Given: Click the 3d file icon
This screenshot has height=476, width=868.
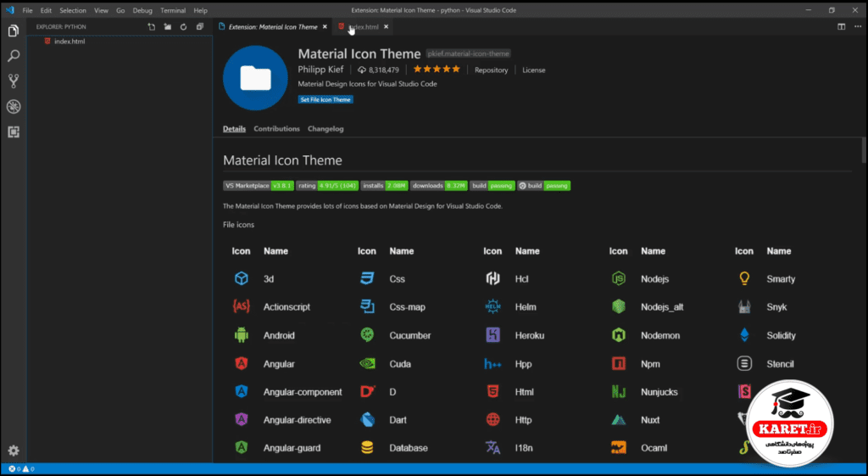Looking at the screenshot, I should tap(242, 278).
